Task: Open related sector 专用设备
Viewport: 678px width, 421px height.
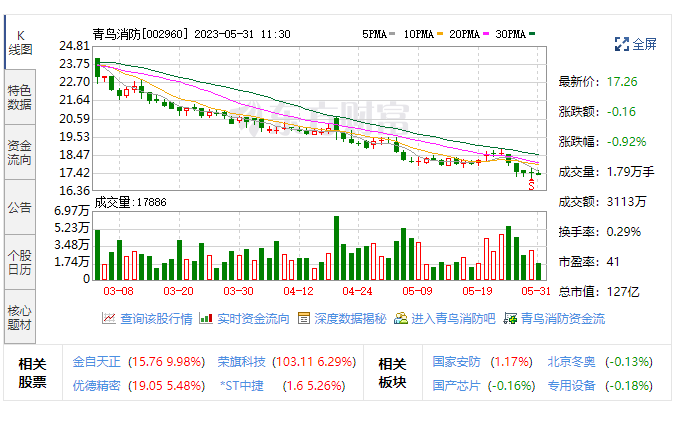Action: (x=572, y=385)
